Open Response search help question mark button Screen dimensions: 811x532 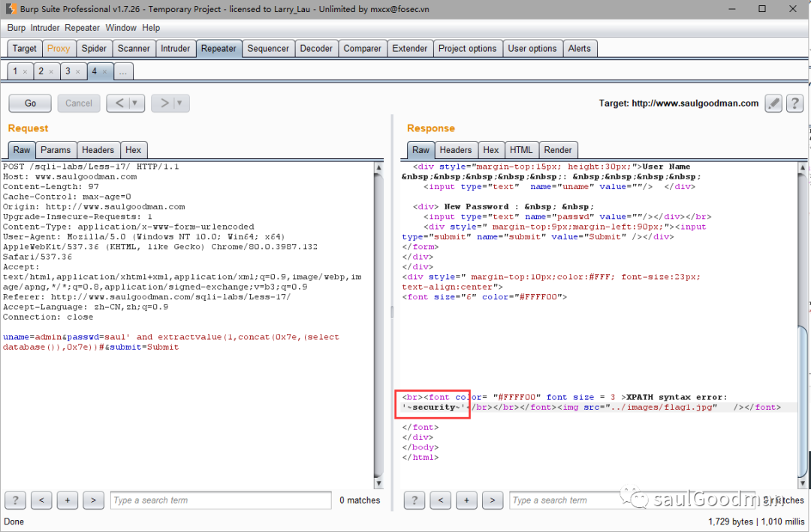click(x=415, y=500)
